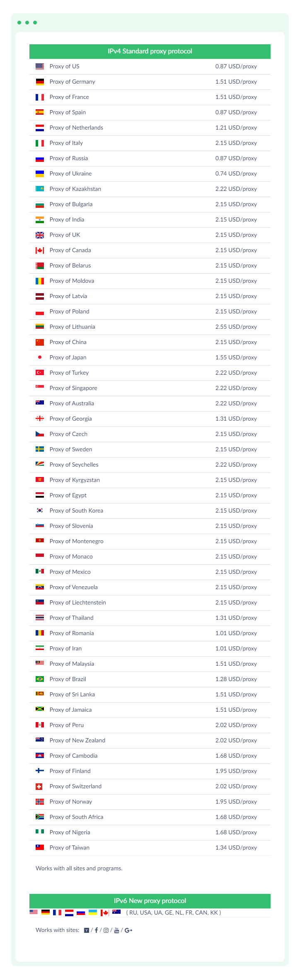The image size is (300, 980).
Task: Open the Proxy of Germany entry
Action: click(72, 82)
